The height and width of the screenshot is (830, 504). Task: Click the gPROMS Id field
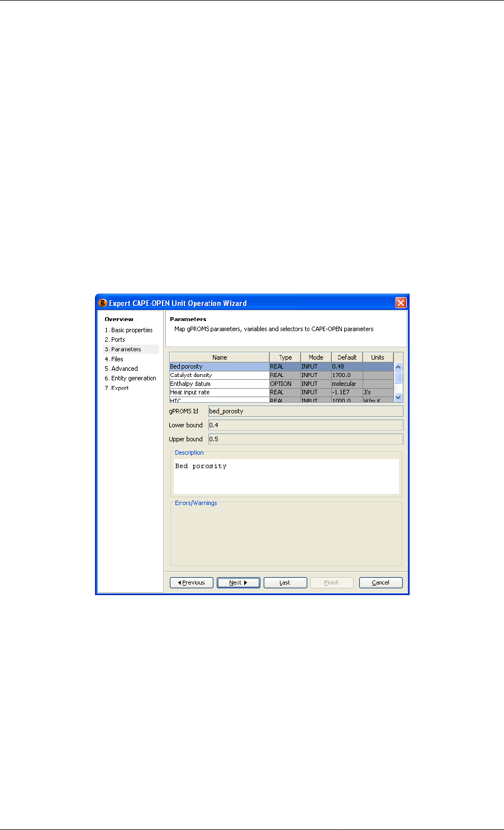pyautogui.click(x=306, y=411)
